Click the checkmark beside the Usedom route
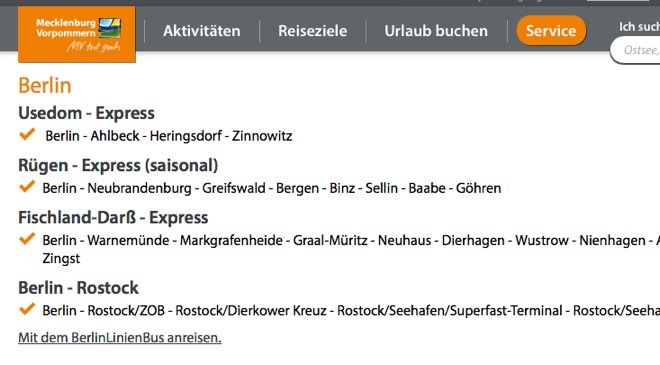The width and height of the screenshot is (660, 365). (x=27, y=134)
